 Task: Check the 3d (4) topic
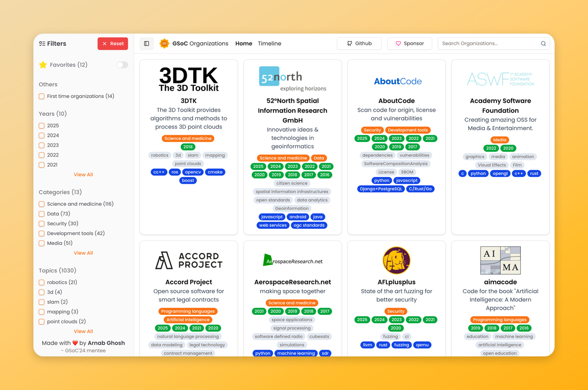tap(42, 292)
